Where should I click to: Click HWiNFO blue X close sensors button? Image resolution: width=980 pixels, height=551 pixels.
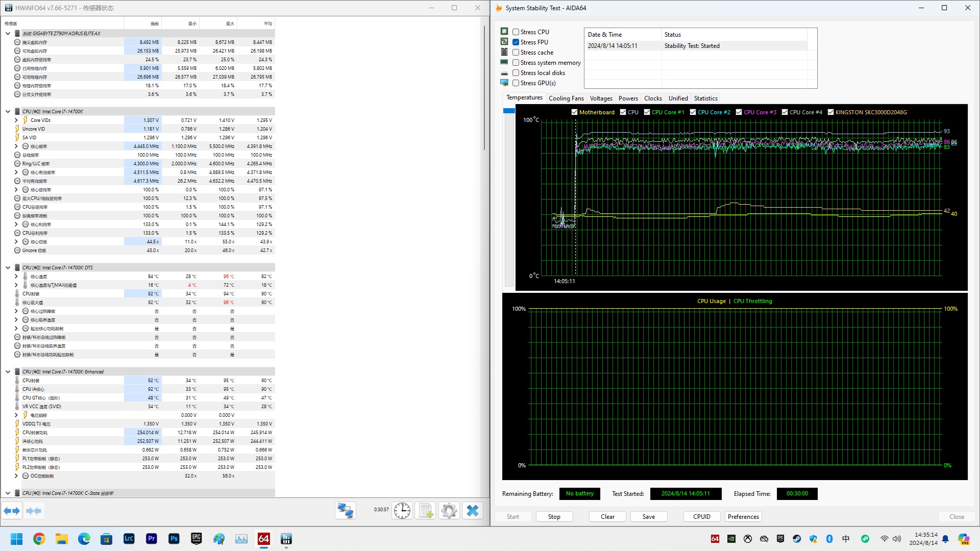point(473,510)
